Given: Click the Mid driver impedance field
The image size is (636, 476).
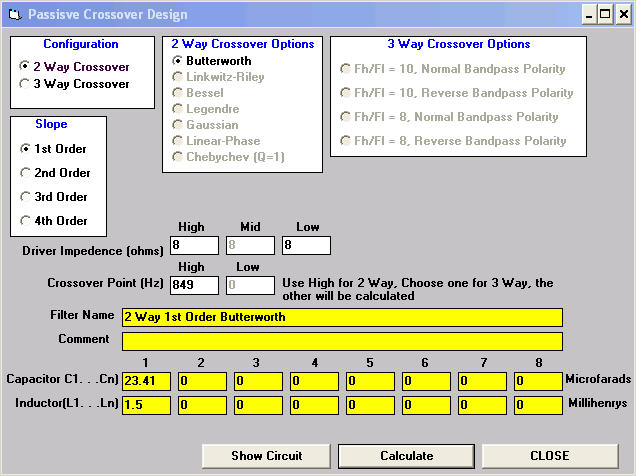Looking at the screenshot, I should point(250,245).
